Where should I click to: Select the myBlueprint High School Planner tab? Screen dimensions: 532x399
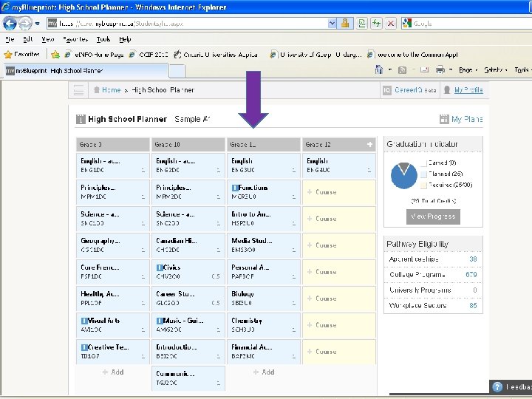pyautogui.click(x=86, y=71)
